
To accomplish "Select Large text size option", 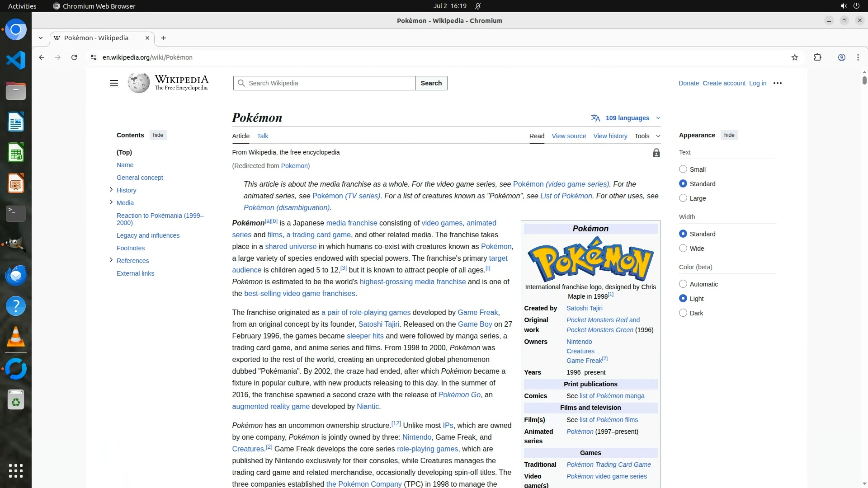I will pyautogui.click(x=683, y=198).
